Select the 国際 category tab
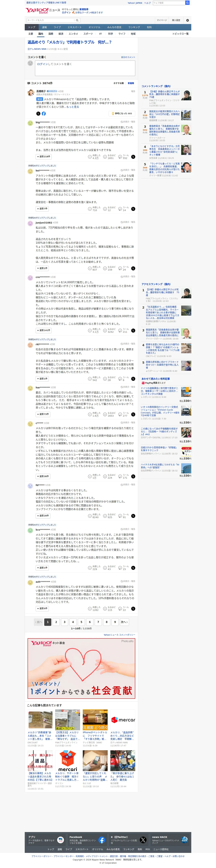This screenshot has height=868, width=216. [x=51, y=34]
